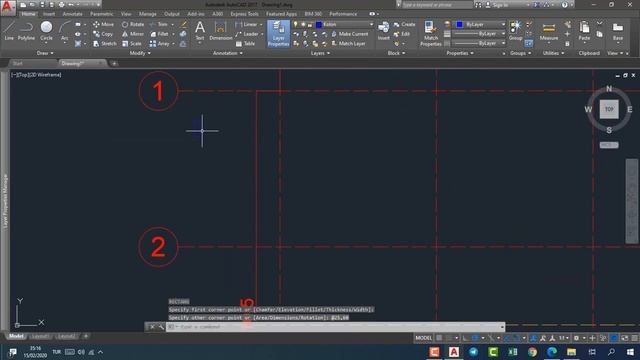
Task: Click Match Layer button
Action: click(x=348, y=44)
